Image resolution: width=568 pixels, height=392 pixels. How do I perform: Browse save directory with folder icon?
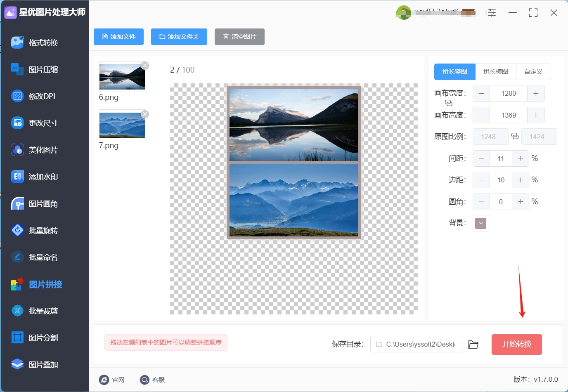473,345
